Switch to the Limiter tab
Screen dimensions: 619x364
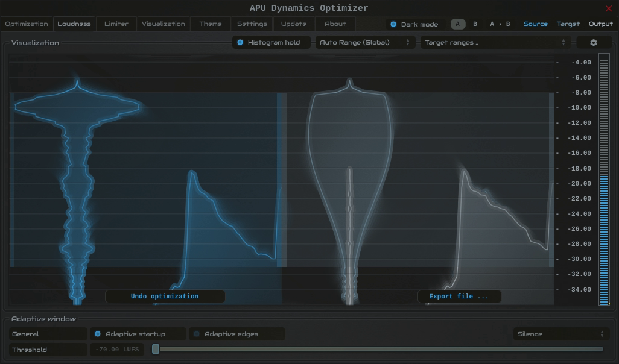click(116, 24)
